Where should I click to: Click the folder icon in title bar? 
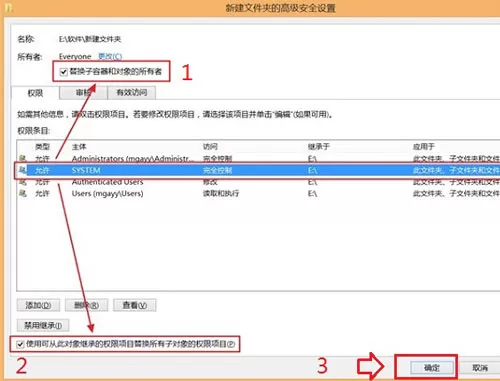9,7
